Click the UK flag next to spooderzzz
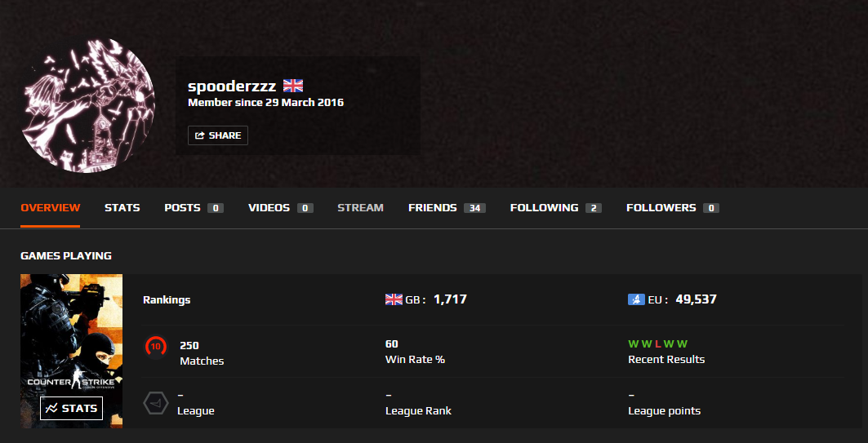 click(293, 86)
